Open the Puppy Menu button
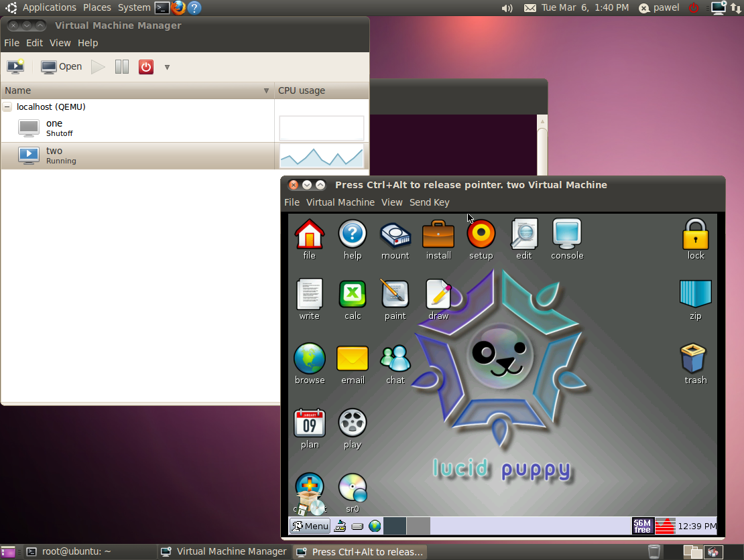The width and height of the screenshot is (744, 560). point(310,526)
